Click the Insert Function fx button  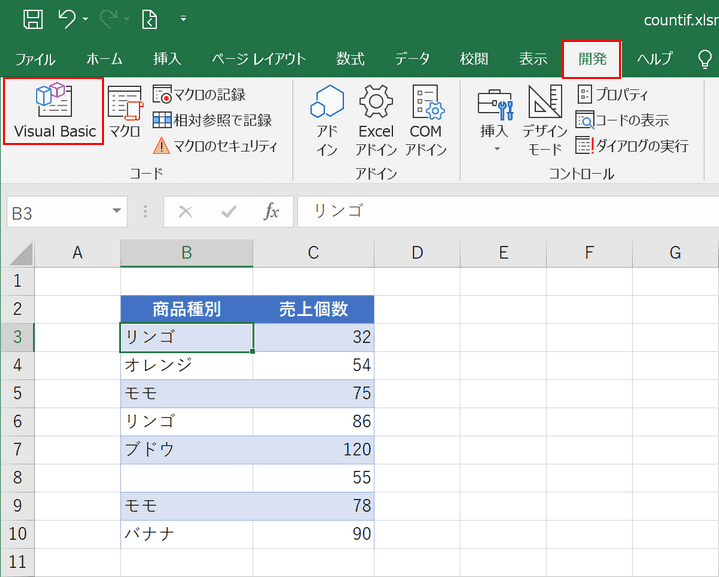(x=271, y=211)
